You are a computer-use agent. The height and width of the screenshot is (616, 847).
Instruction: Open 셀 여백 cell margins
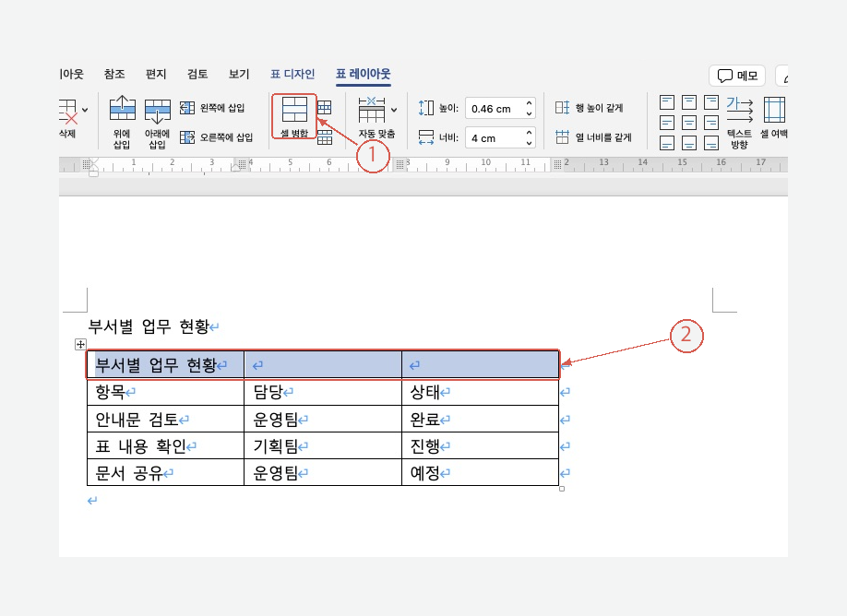point(774,117)
